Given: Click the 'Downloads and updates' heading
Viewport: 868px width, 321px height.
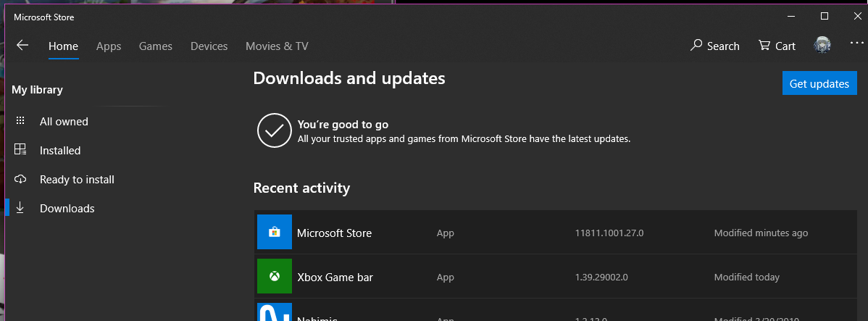Looking at the screenshot, I should (349, 78).
